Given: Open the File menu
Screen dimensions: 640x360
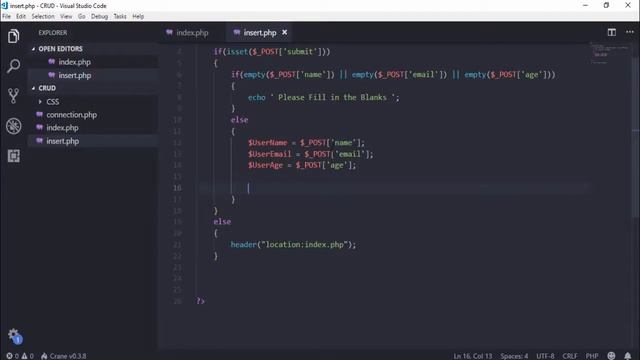Looking at the screenshot, I should (x=7, y=16).
